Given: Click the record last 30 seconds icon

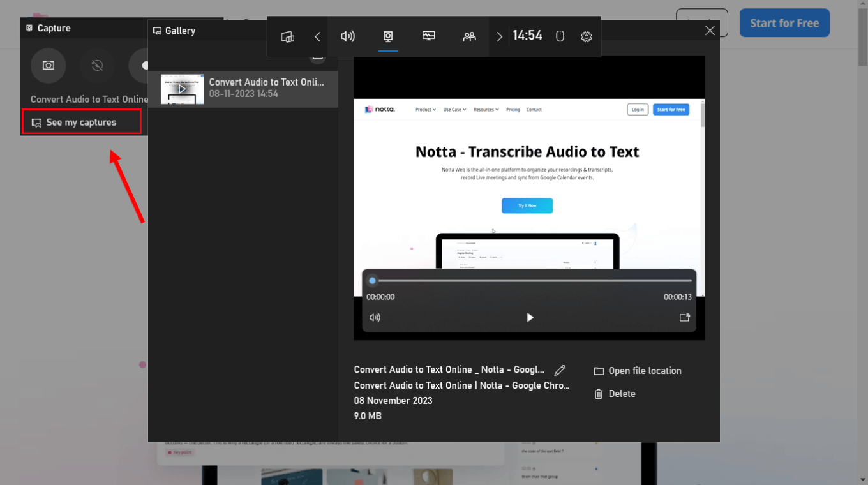Looking at the screenshot, I should [97, 66].
